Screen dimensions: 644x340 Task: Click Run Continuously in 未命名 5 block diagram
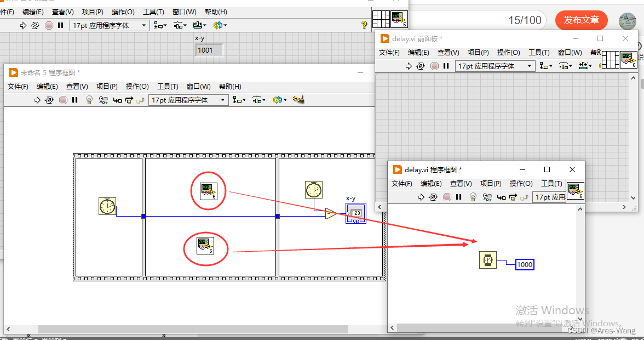coord(49,100)
